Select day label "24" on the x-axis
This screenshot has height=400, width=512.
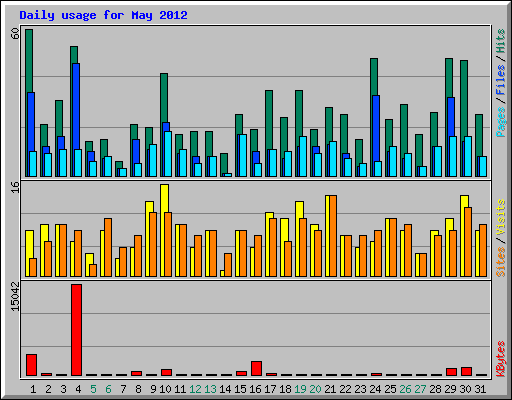coord(375,389)
